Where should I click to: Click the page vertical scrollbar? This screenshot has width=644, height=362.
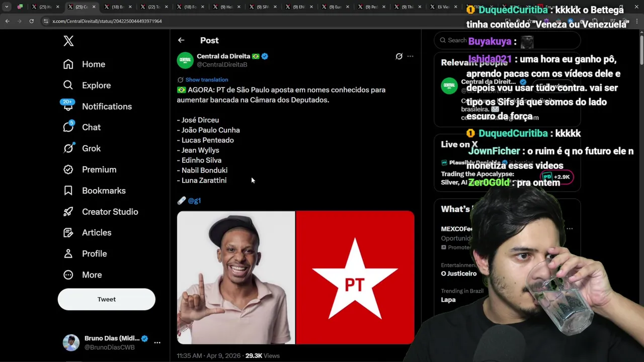click(641, 50)
